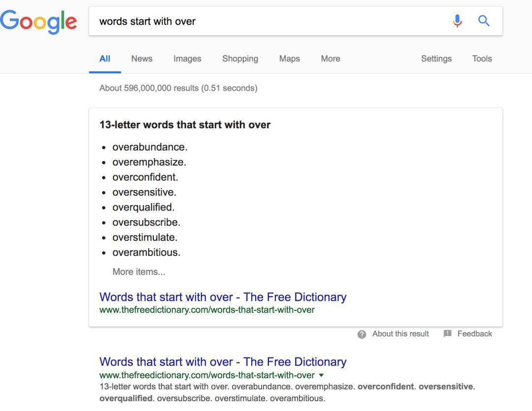Click the About this result link text
Viewport: 532px width, 411px height.
click(x=400, y=334)
